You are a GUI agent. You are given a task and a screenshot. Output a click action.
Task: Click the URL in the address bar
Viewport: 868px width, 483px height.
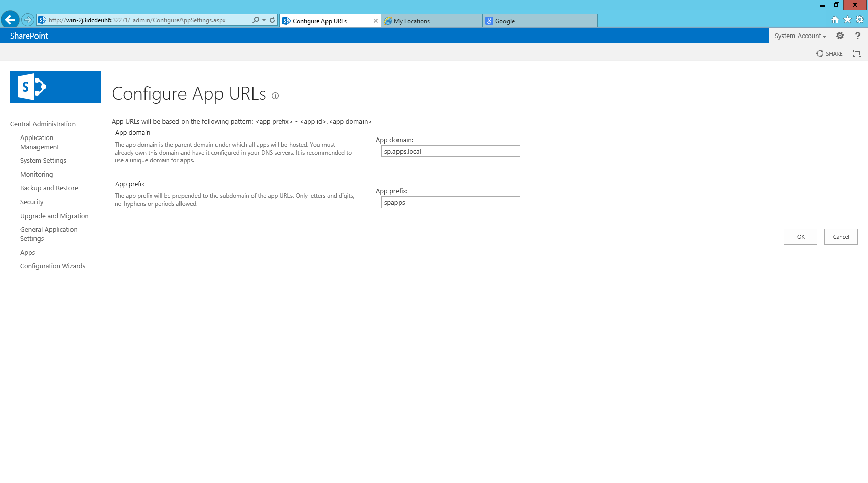click(137, 20)
